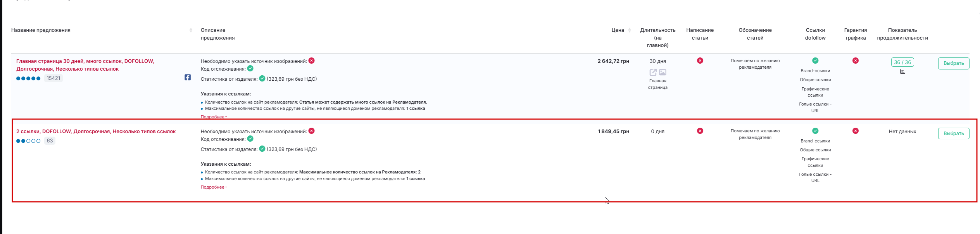Open the '2 ссылки, DOFOLLOW' offer title link
The image size is (980, 234).
(96, 132)
